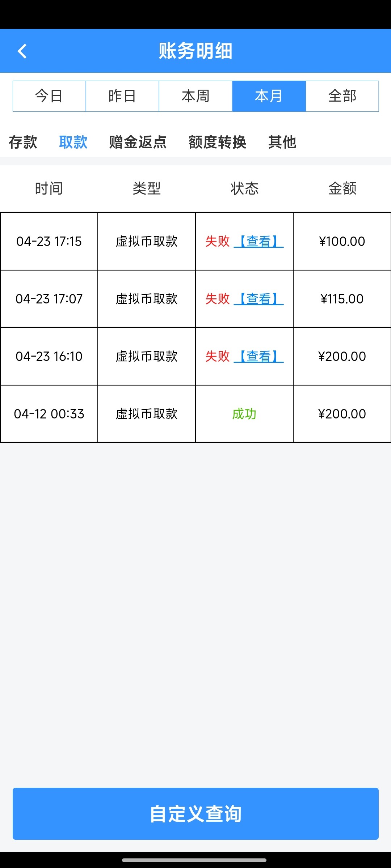View details of failed ¥115.00 withdrawal
Screen dimensions: 391x868
pyautogui.click(x=258, y=299)
